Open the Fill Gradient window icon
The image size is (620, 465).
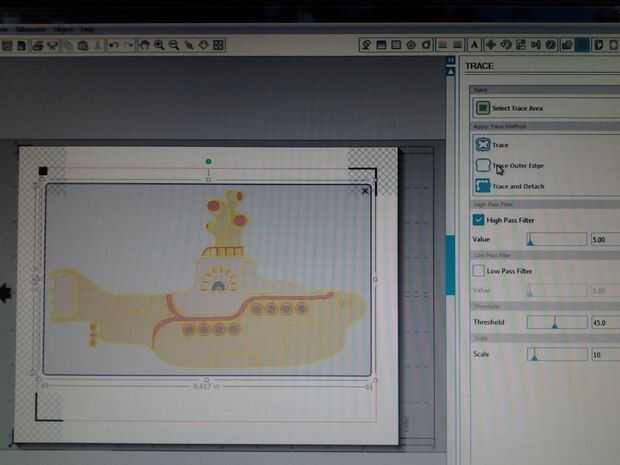coord(381,45)
